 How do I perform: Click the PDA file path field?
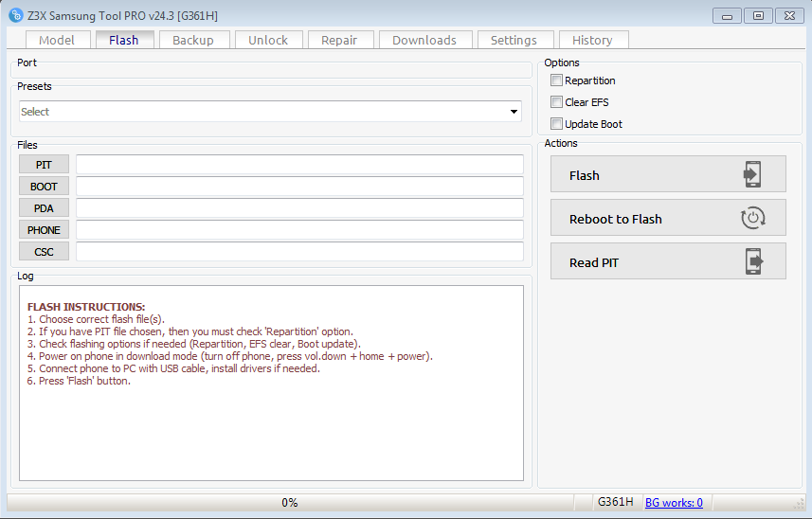(x=299, y=208)
